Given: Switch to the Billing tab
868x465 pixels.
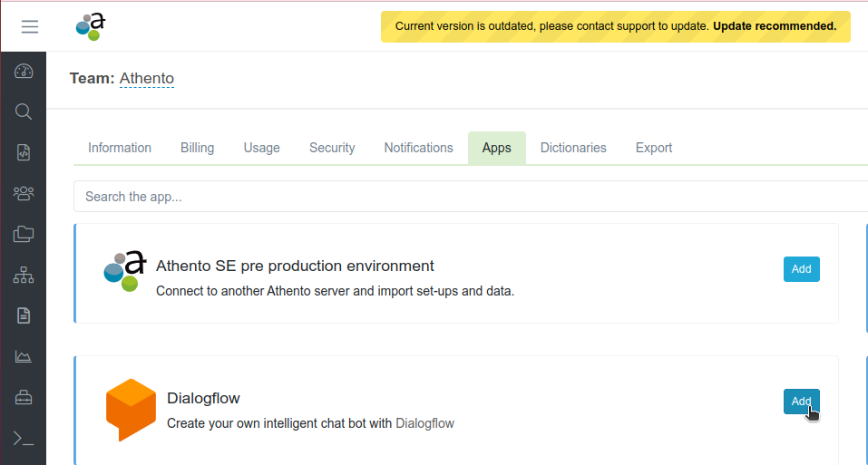Looking at the screenshot, I should [x=197, y=148].
